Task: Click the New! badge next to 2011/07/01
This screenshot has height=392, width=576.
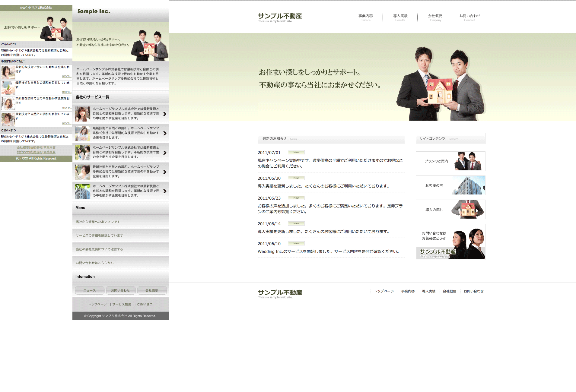Action: (296, 152)
